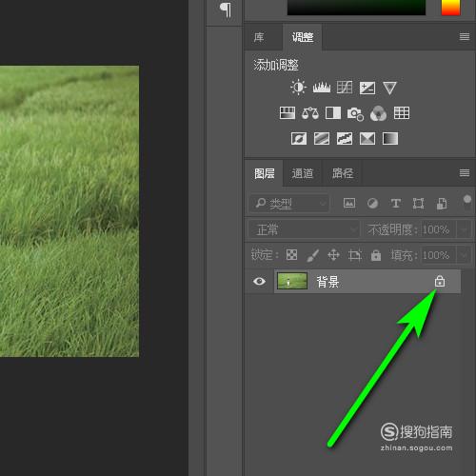The height and width of the screenshot is (476, 476).
Task: Add an Exposure adjustment
Action: (367, 88)
